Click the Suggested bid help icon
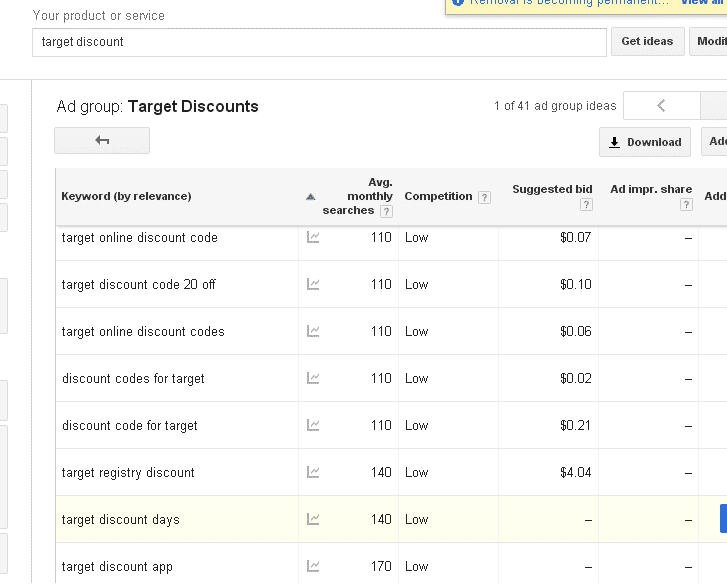The height and width of the screenshot is (585, 727). point(586,204)
